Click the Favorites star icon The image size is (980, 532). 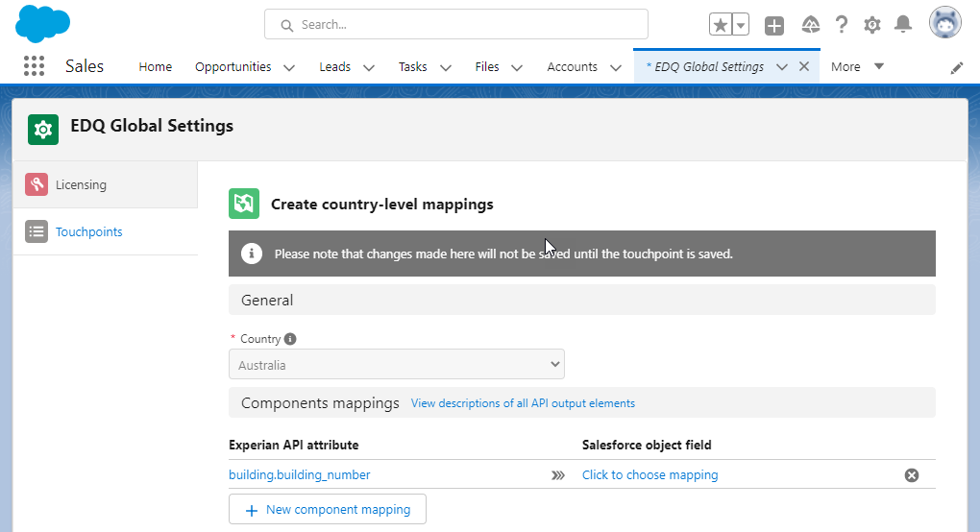(x=720, y=25)
